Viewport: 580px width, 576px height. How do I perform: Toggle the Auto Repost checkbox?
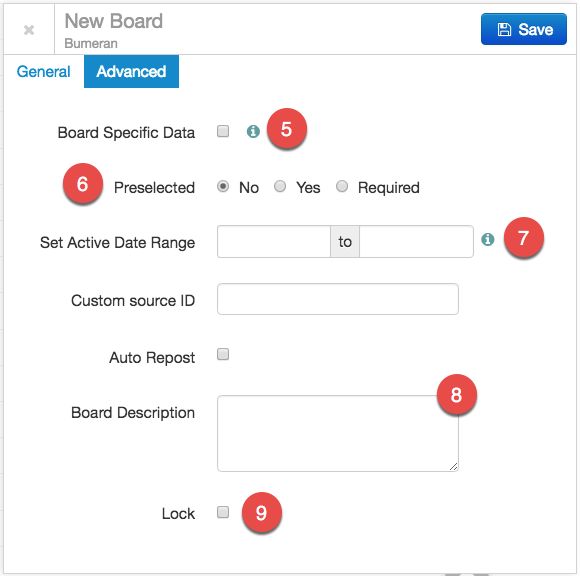pos(223,354)
